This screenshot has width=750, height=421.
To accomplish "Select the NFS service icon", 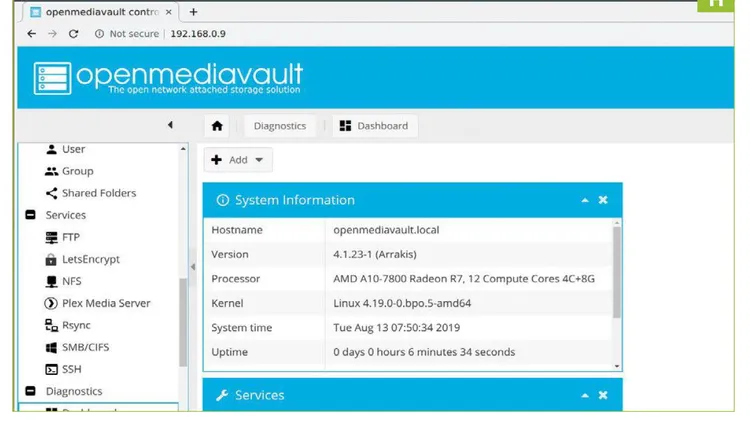I will (51, 281).
